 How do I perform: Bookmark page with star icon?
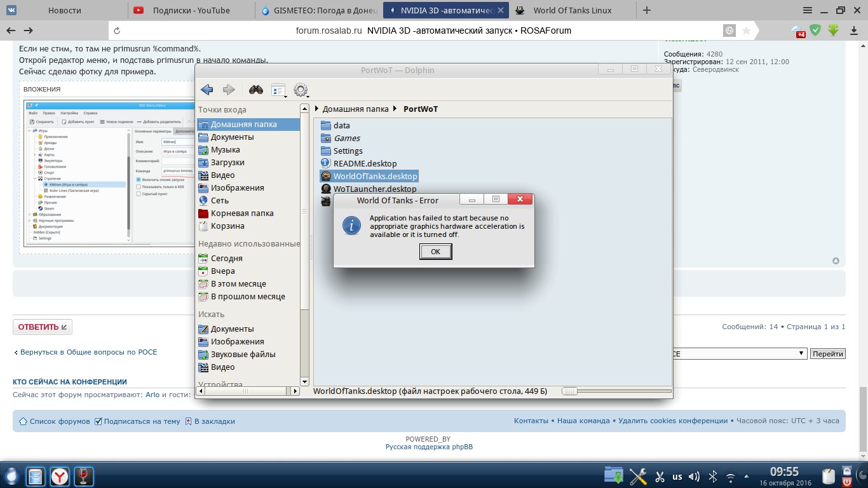coord(746,30)
